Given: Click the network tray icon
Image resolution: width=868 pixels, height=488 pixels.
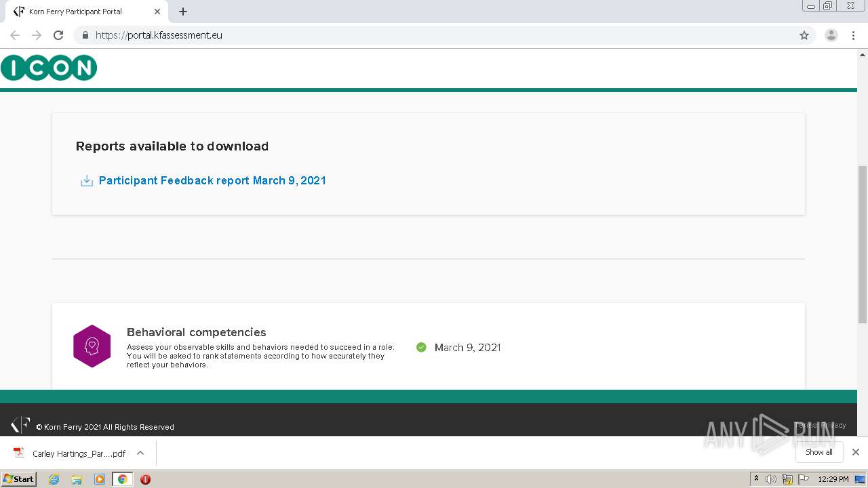Looking at the screenshot, I should click(x=787, y=479).
